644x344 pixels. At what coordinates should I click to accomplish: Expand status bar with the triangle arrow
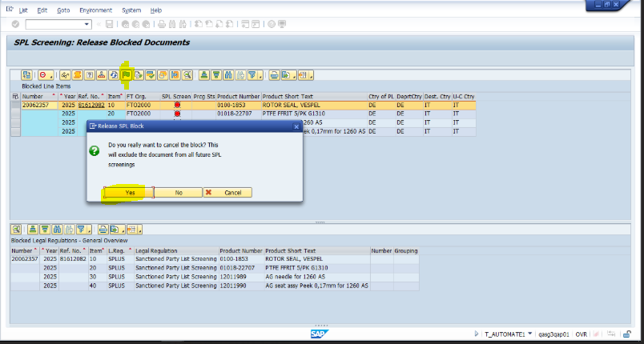point(477,334)
